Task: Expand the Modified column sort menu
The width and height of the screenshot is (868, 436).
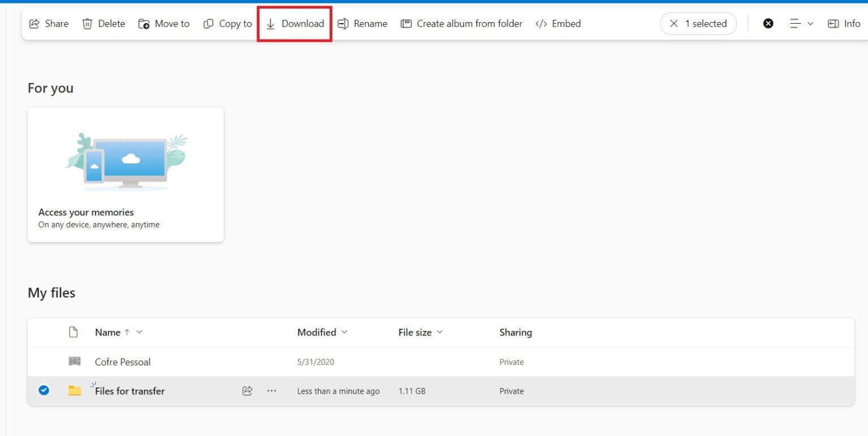Action: (x=345, y=332)
